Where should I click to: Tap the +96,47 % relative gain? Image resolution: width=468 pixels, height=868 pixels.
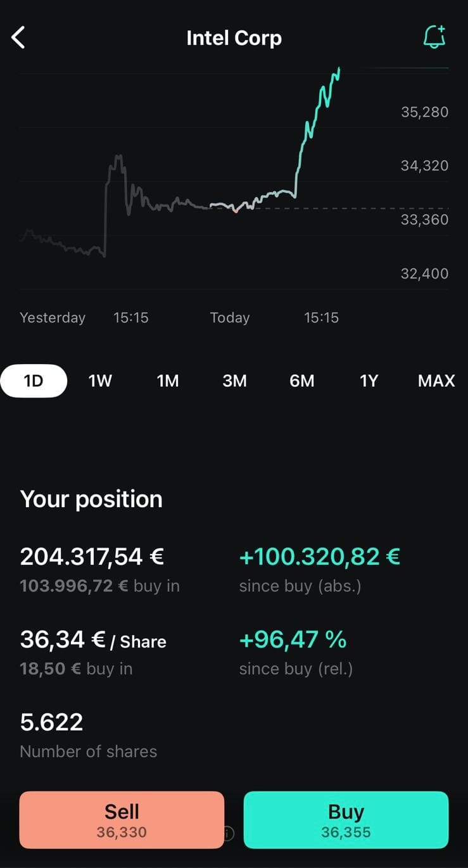293,639
